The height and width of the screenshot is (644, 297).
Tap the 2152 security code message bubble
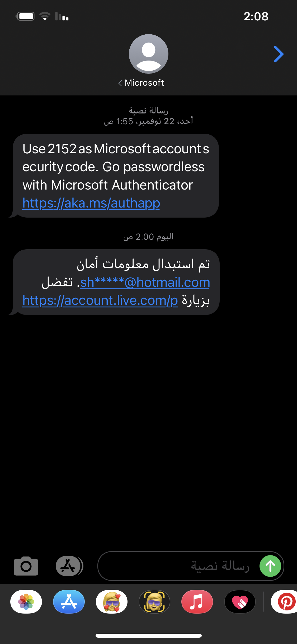pyautogui.click(x=116, y=167)
